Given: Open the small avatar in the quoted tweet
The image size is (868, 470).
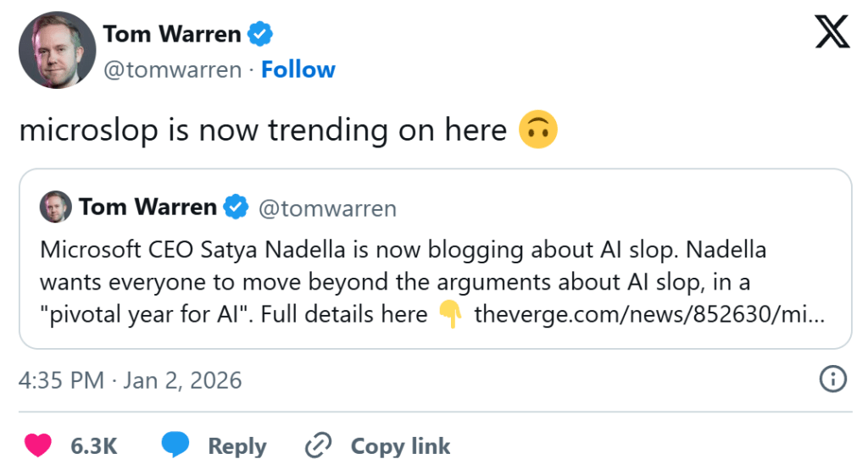Looking at the screenshot, I should pos(56,207).
